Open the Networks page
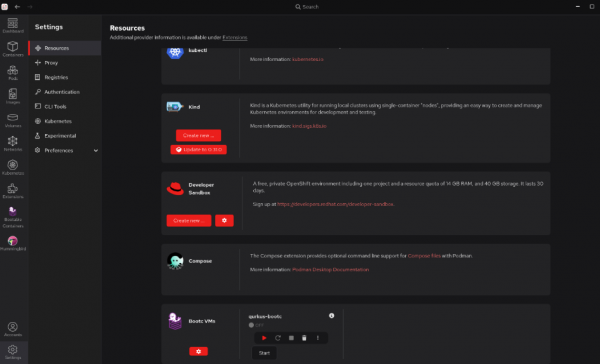600x364 pixels. [13, 144]
